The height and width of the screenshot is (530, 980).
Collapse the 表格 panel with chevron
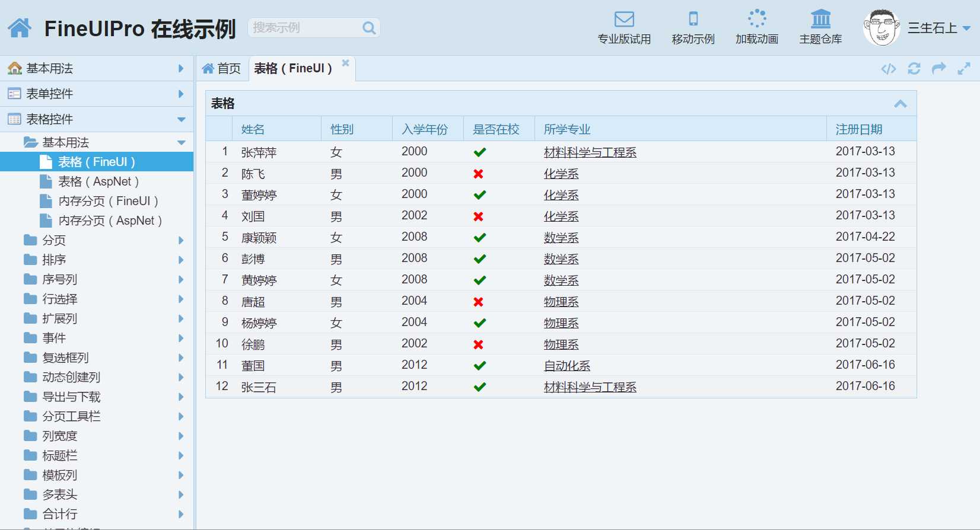[901, 104]
